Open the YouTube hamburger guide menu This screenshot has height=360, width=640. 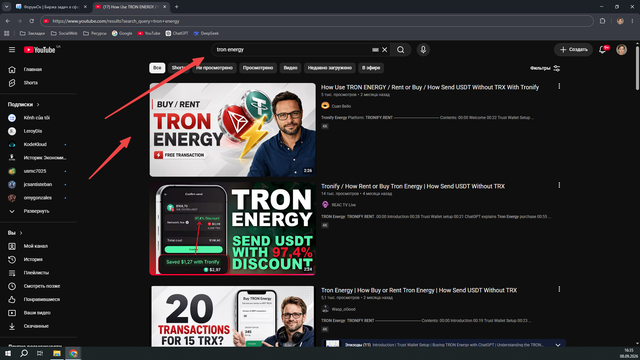pyautogui.click(x=12, y=50)
